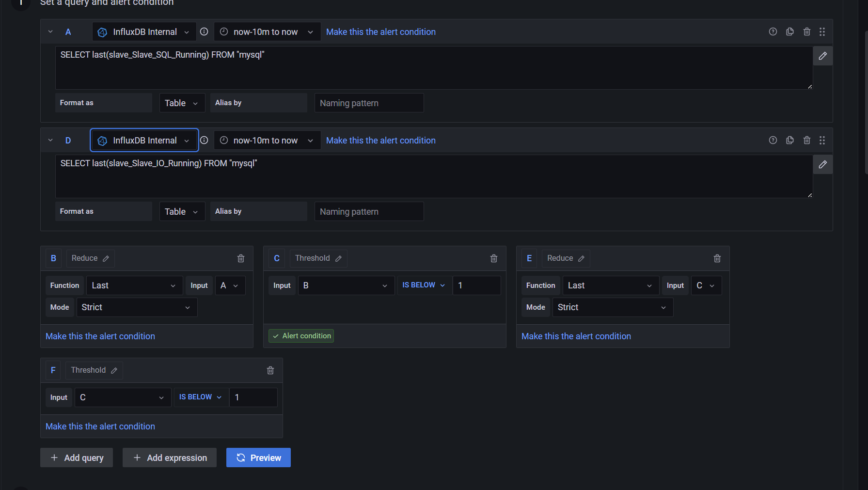Edit expression E Reduce type
Viewport: 868px width, 490px height.
(566, 258)
